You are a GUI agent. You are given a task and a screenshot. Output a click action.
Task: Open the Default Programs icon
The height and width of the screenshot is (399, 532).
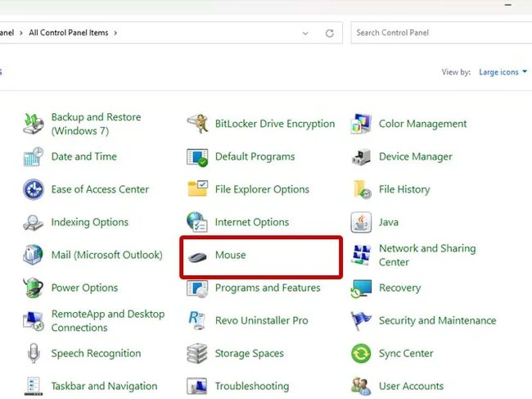click(197, 156)
